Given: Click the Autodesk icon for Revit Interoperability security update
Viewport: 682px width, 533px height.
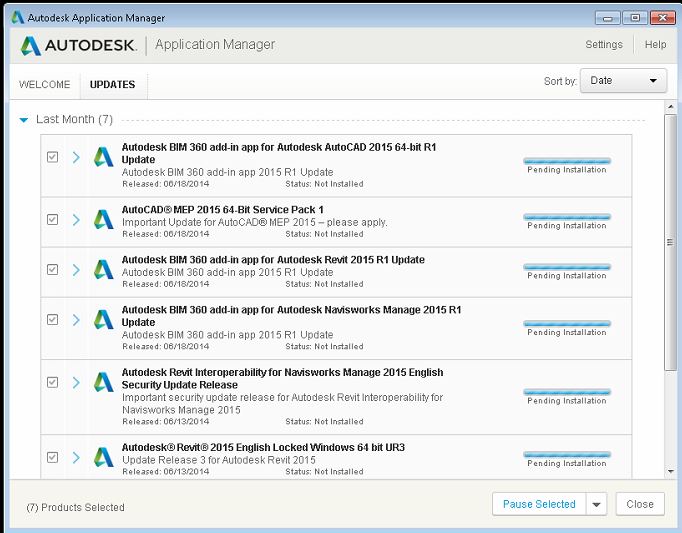Looking at the screenshot, I should (104, 382).
